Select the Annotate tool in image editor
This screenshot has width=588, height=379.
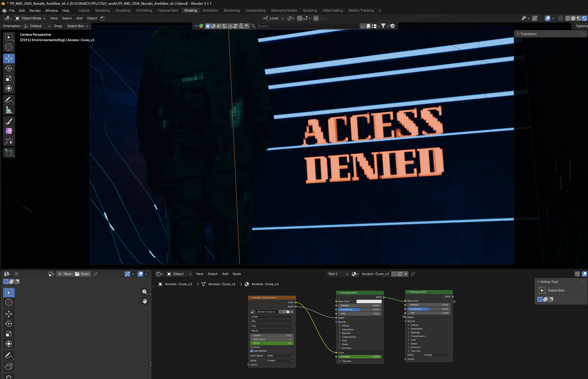click(9, 355)
